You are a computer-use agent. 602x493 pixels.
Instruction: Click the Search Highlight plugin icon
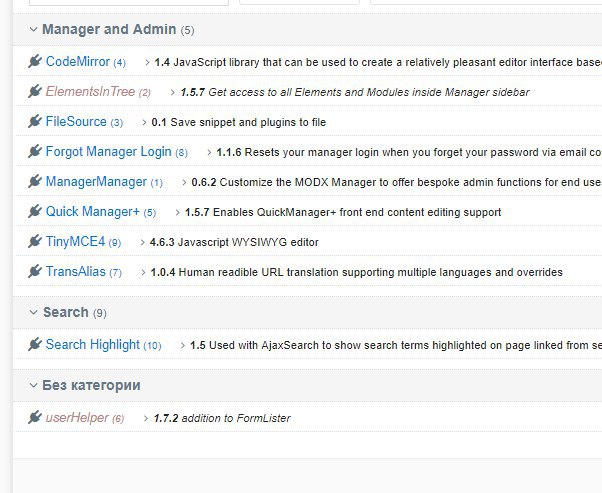tap(35, 345)
